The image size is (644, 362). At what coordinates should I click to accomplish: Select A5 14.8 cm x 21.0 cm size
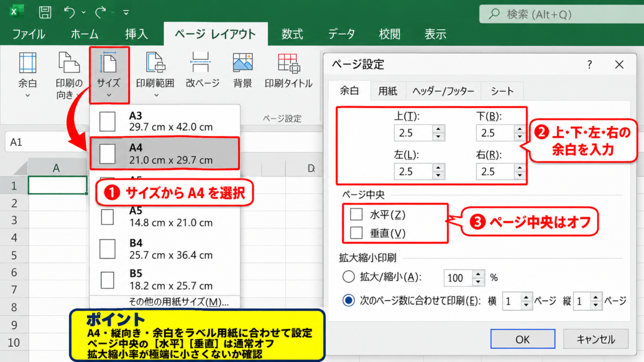pos(165,217)
